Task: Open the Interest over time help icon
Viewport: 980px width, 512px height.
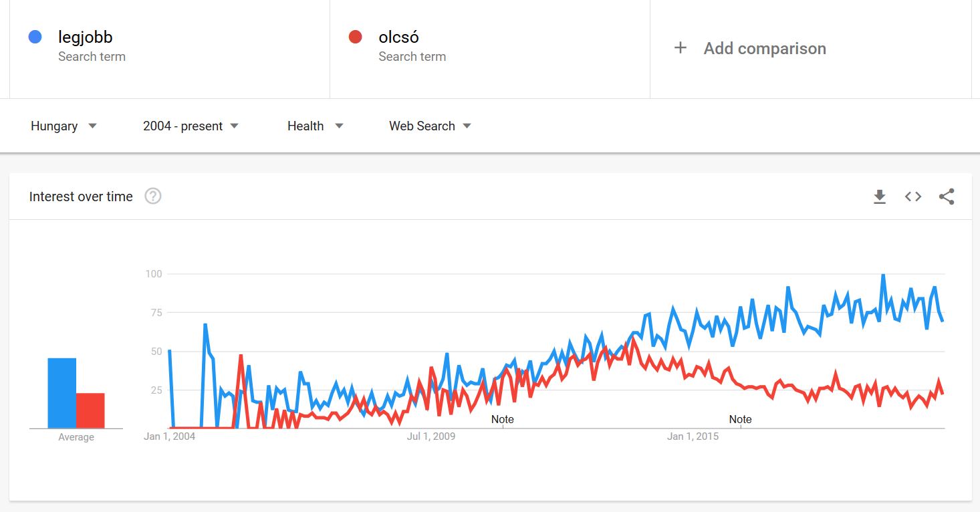Action: click(x=153, y=197)
